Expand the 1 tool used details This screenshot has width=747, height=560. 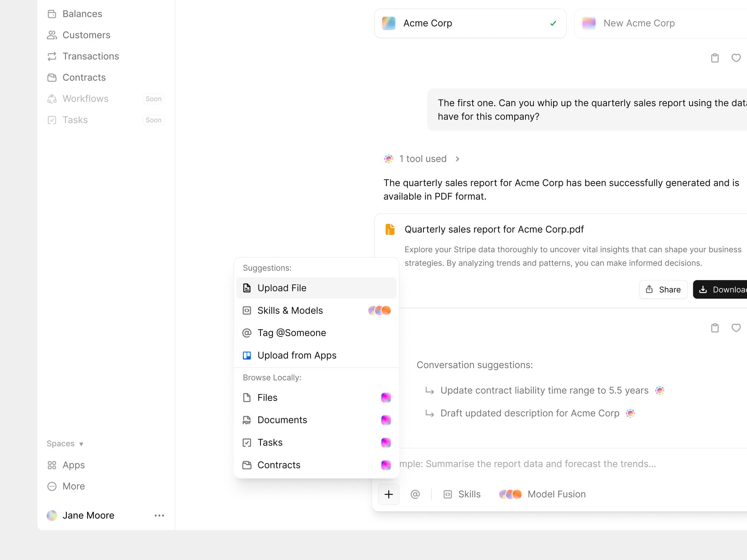[422, 159]
